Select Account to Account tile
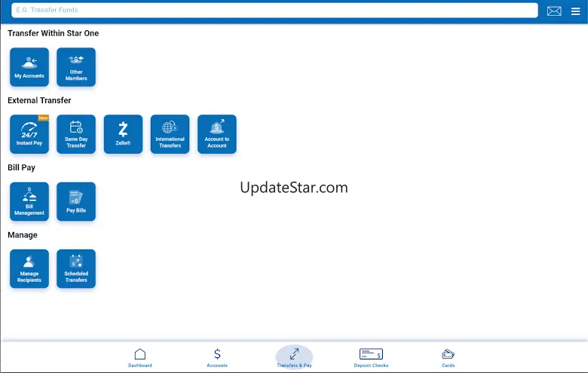This screenshot has height=373, width=588. click(217, 134)
